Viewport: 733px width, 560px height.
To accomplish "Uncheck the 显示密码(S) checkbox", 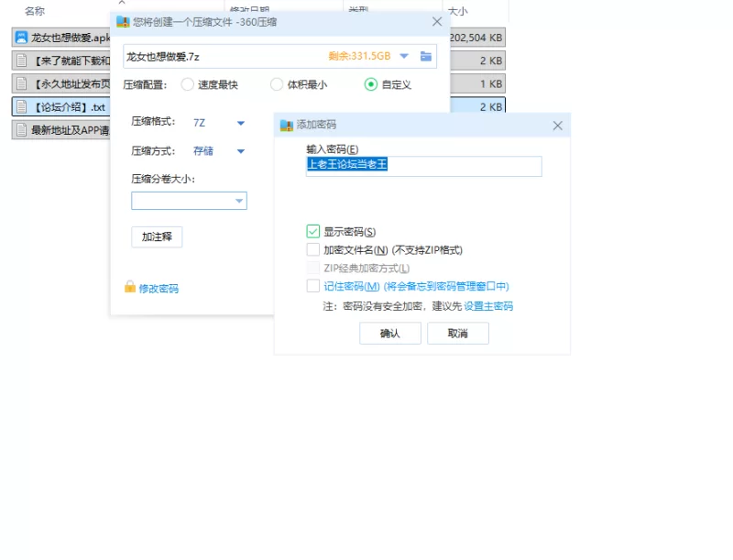I will click(x=313, y=231).
